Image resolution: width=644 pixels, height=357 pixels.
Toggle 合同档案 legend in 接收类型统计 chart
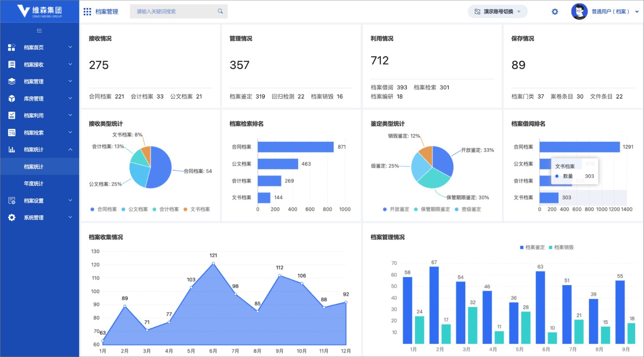[104, 209]
